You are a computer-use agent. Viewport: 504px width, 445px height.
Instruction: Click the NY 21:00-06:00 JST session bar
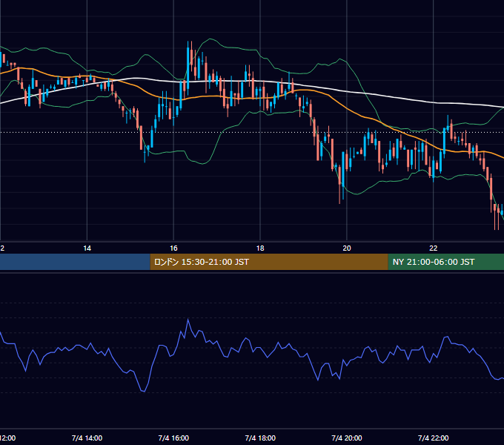[x=446, y=262]
